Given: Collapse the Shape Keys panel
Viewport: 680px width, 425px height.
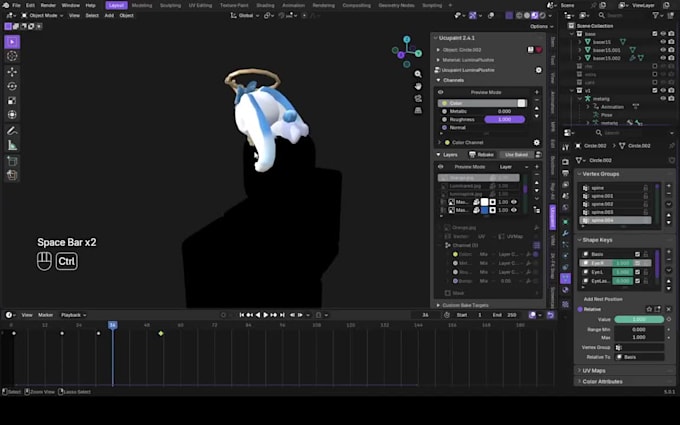Looking at the screenshot, I should click(579, 240).
